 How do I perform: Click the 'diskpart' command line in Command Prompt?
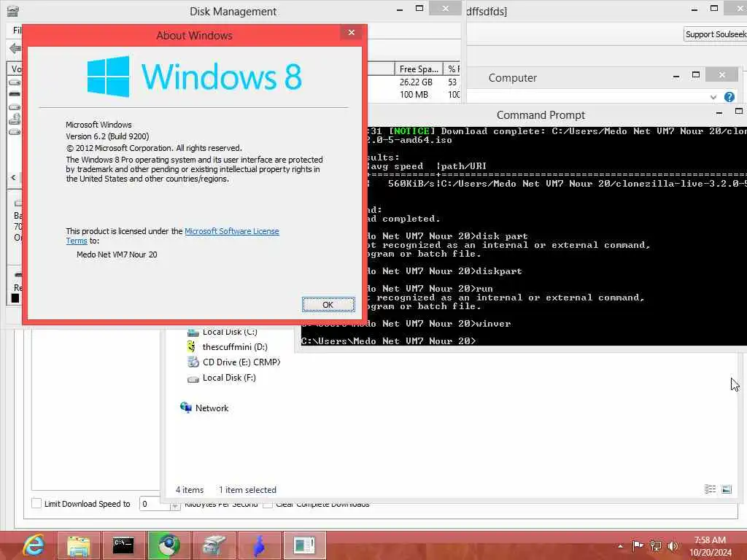click(x=499, y=271)
